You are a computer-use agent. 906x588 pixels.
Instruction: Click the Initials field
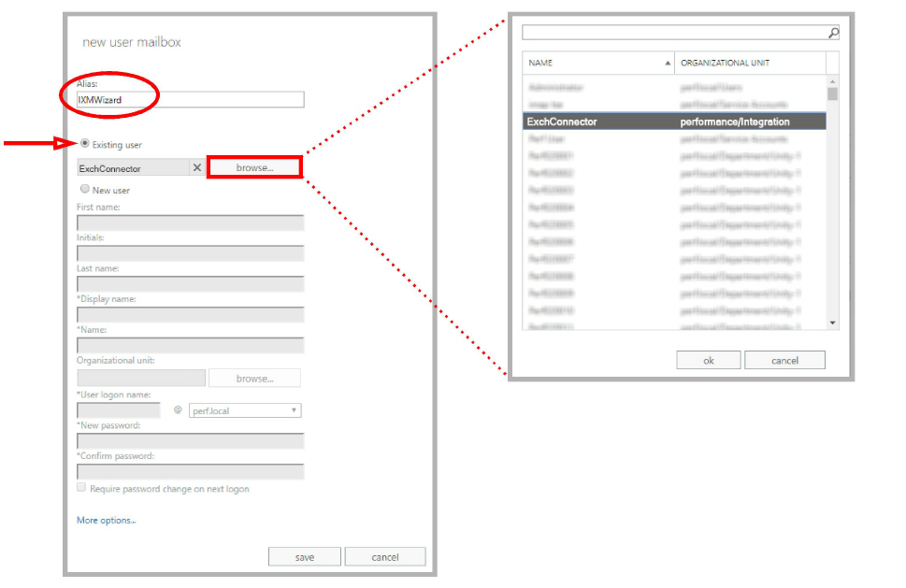pyautogui.click(x=190, y=253)
